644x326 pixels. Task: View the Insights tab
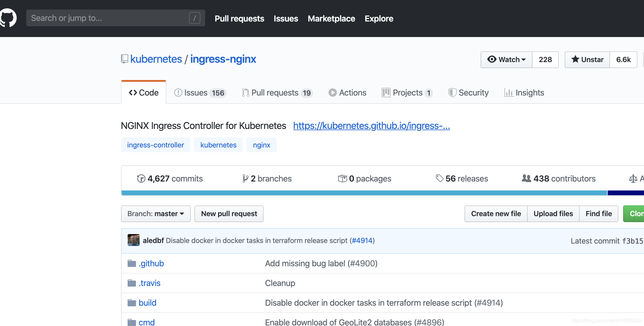[524, 93]
